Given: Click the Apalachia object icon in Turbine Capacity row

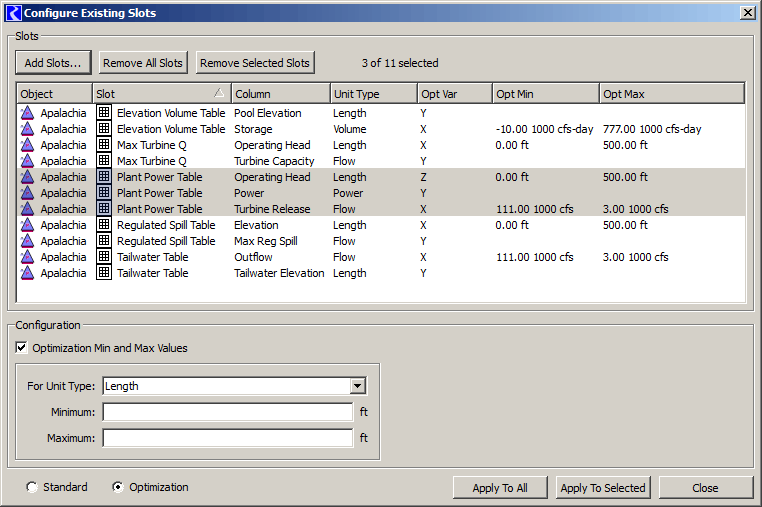Looking at the screenshot, I should click(27, 161).
